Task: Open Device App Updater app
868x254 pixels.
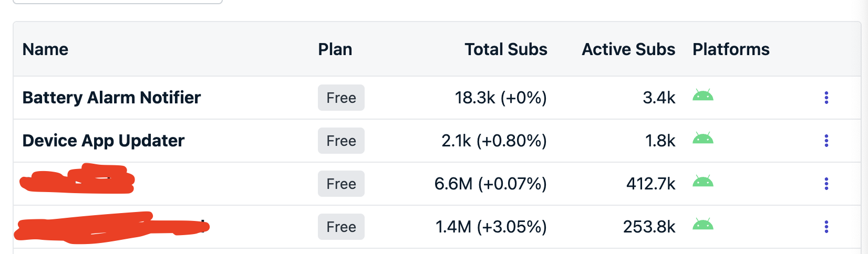Action: [104, 141]
